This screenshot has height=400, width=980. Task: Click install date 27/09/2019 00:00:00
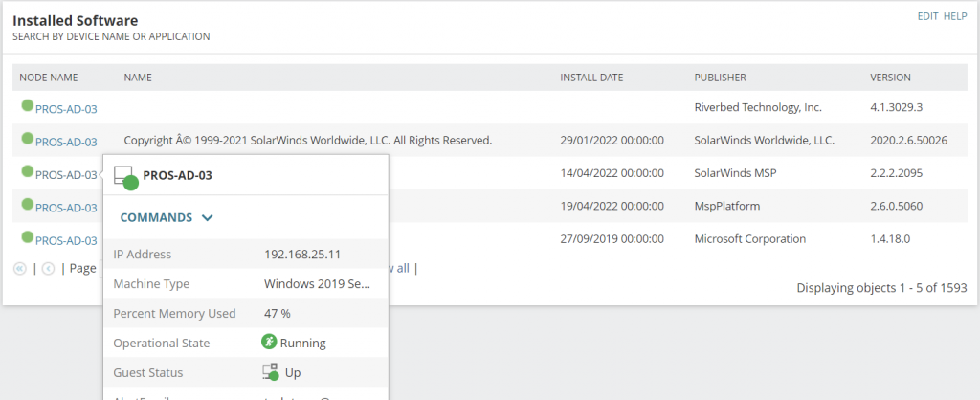pos(612,238)
